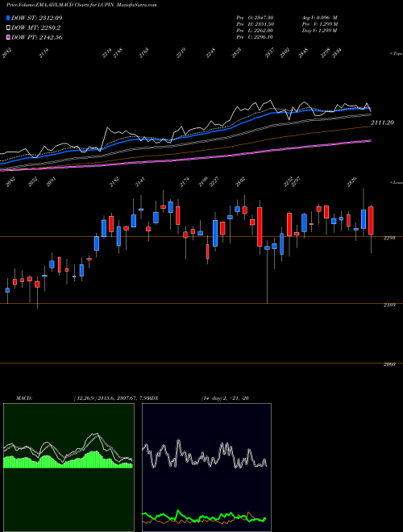The height and width of the screenshot is (532, 403).
Task: Click the 2293 horizontal level label
Action: 389,238
